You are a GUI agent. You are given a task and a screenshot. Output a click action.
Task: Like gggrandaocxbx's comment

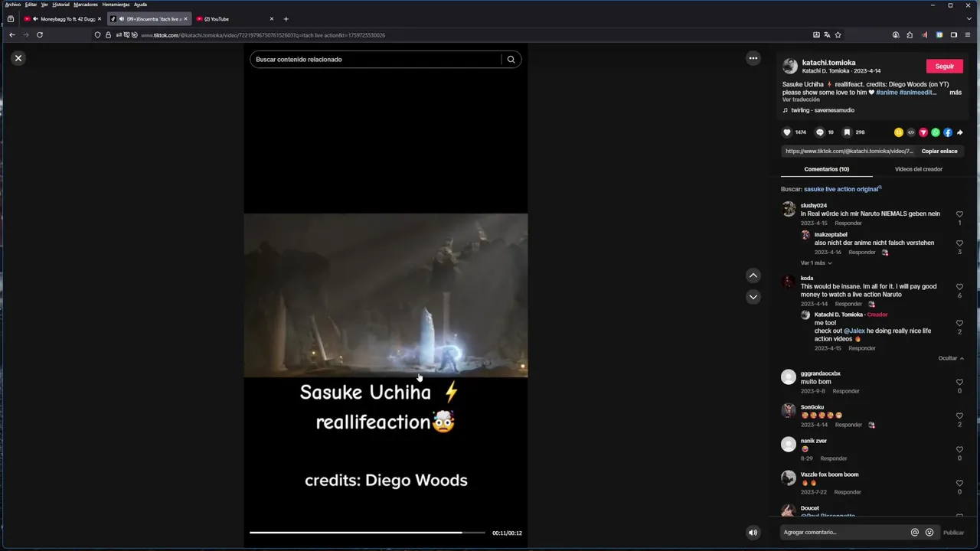959,382
